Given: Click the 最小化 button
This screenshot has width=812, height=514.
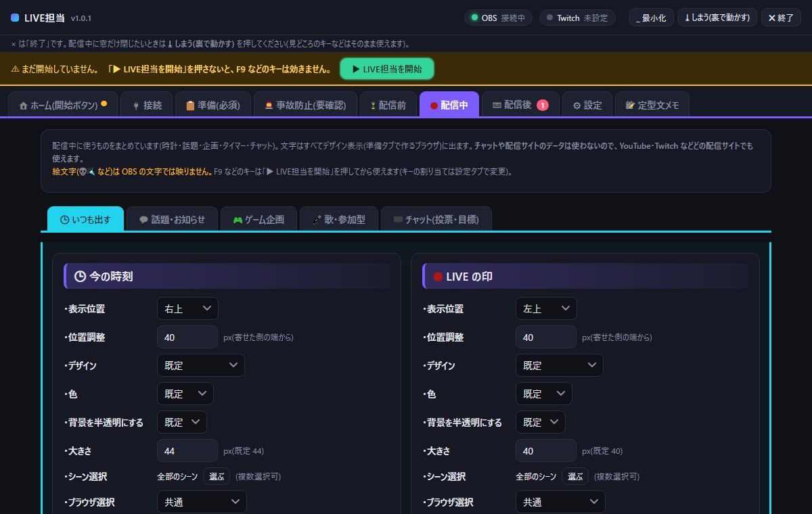Looking at the screenshot, I should point(652,18).
